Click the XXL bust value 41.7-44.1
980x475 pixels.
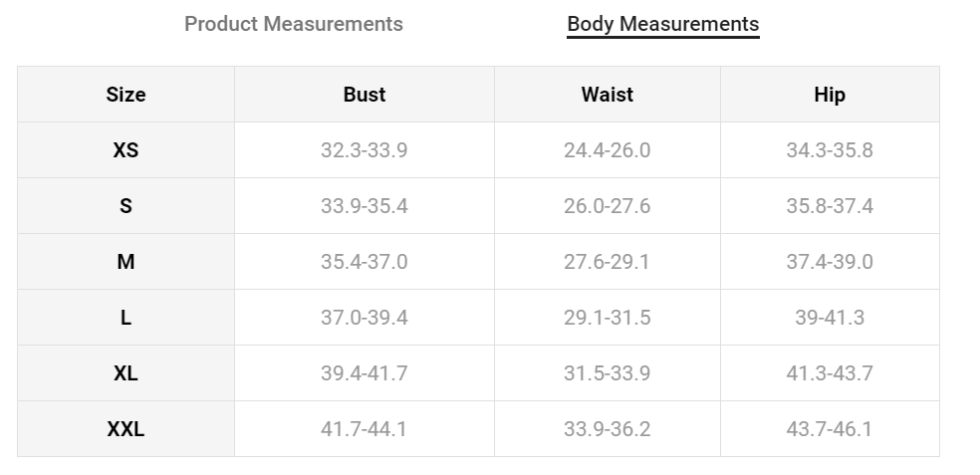[x=364, y=429]
